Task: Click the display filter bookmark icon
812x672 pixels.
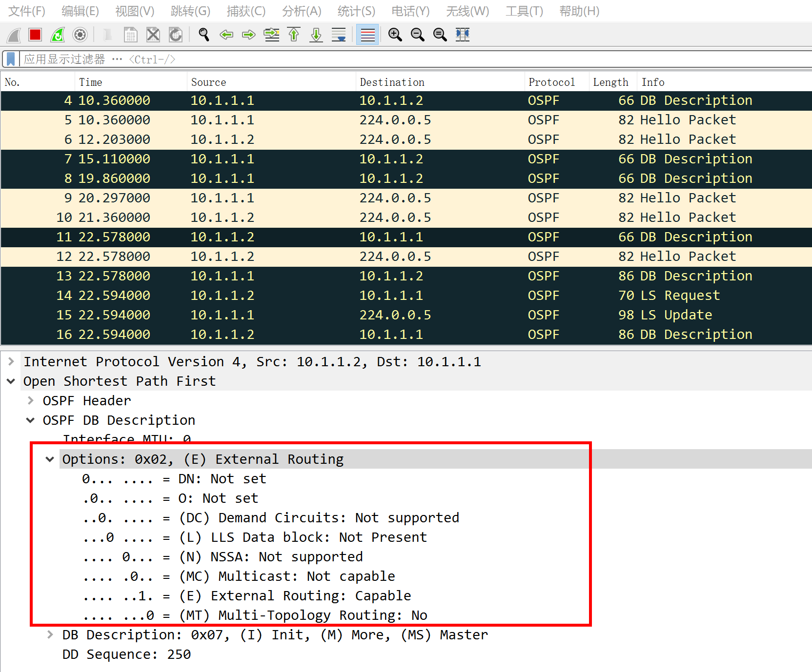Action: [x=11, y=59]
